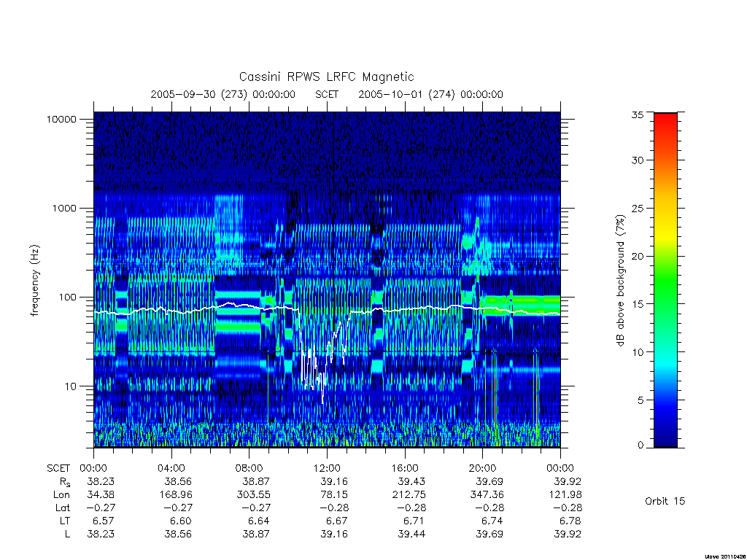The image size is (747, 560).
Task: Click the "10000" frequency axis label
Action: 61,120
